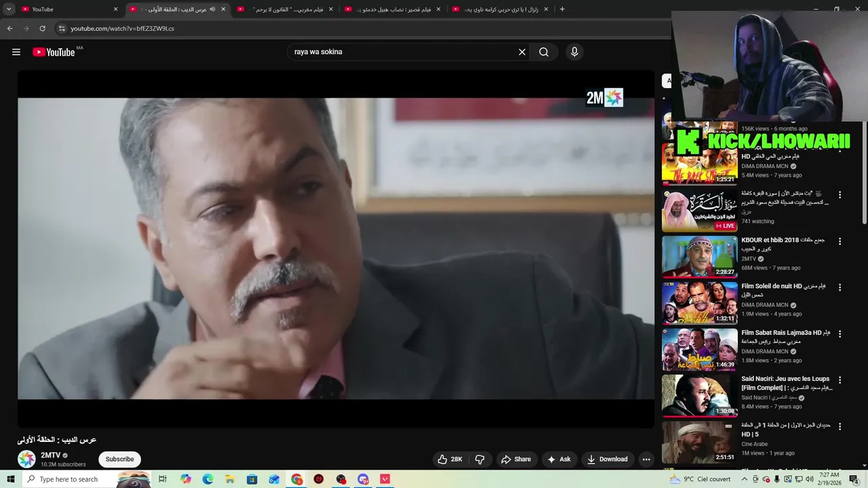
Task: Mute audio indicator on the active tab
Action: click(x=212, y=9)
